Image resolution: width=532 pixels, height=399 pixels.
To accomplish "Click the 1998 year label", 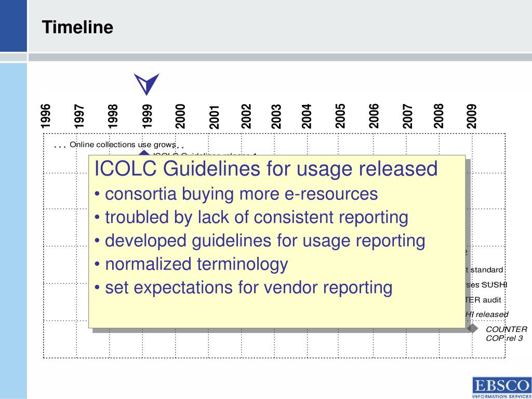I will click(x=112, y=116).
